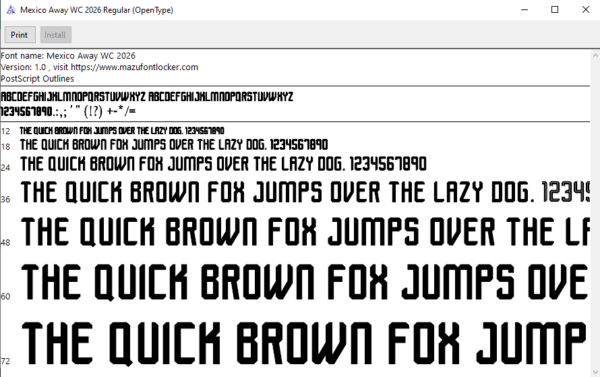Click the '60' point size label
600x377 pixels.
pos(5,297)
